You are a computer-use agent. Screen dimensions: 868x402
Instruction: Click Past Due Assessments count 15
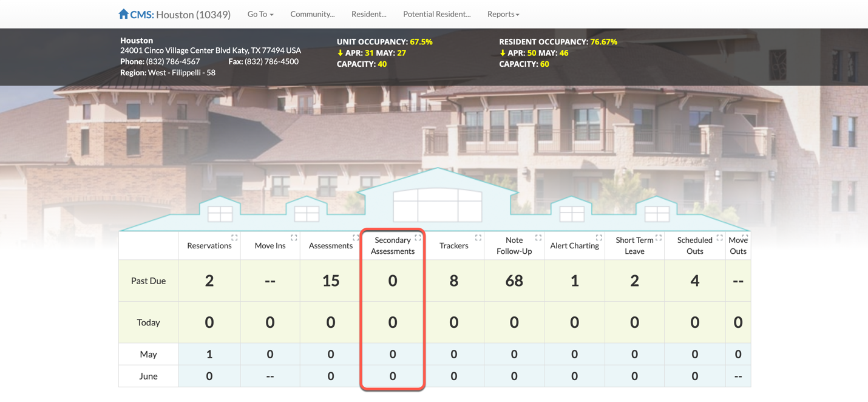point(331,281)
